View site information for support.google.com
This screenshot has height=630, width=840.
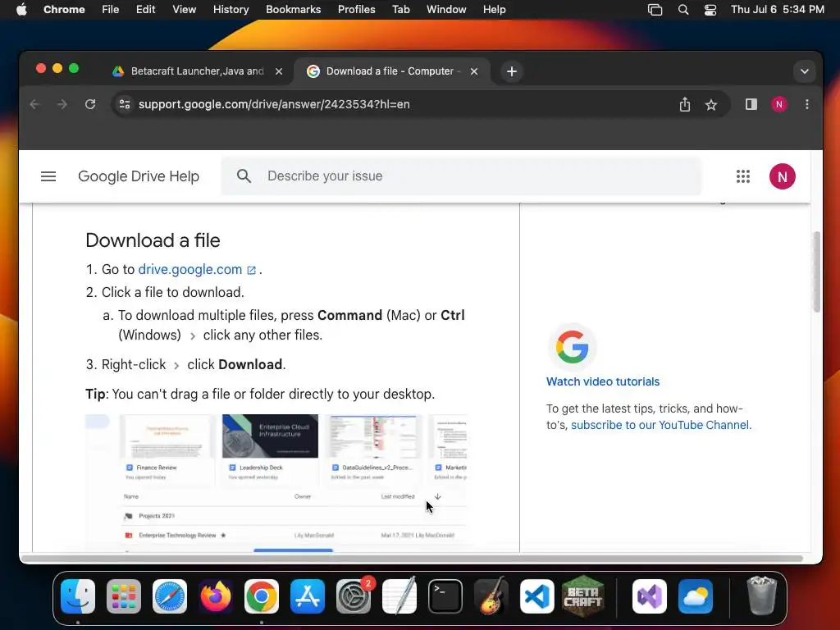125,104
